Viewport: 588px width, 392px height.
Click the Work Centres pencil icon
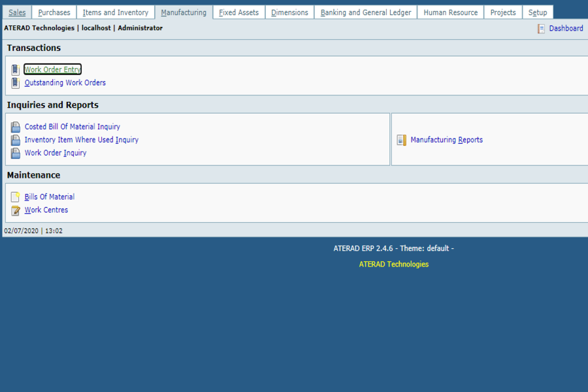[x=16, y=210]
